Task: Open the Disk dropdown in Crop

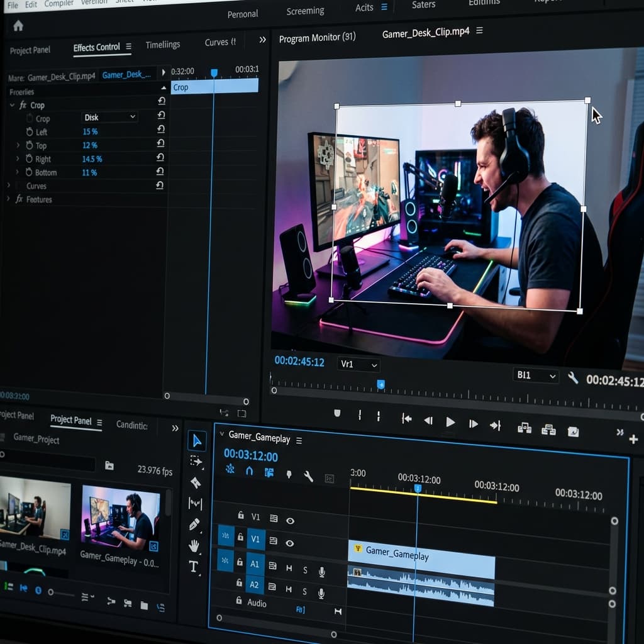Action: pyautogui.click(x=109, y=118)
